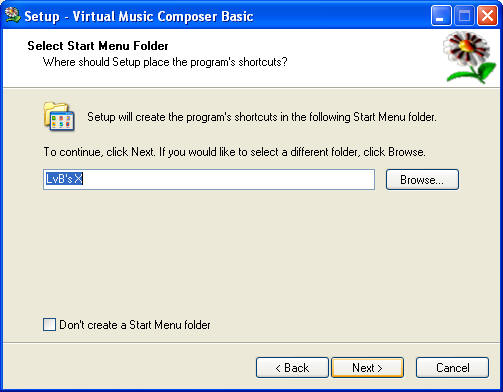Click the highlighted "LvB's X" text
The height and width of the screenshot is (392, 503).
[64, 179]
